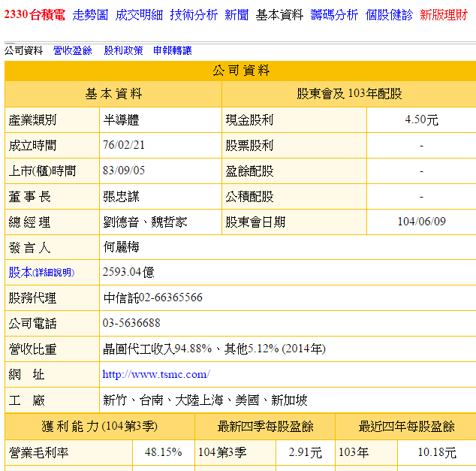Click the 營收比重 label

click(x=32, y=349)
